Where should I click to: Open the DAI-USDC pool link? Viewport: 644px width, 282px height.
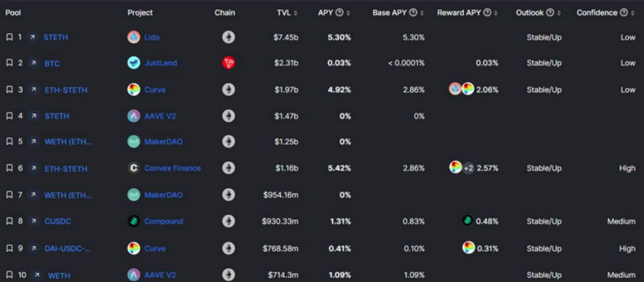pyautogui.click(x=68, y=248)
